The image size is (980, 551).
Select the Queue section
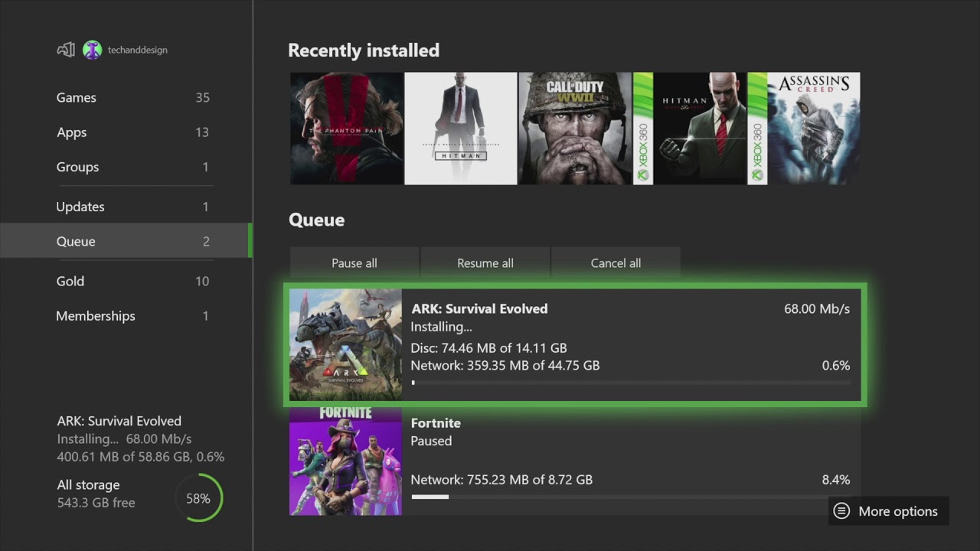[x=126, y=241]
